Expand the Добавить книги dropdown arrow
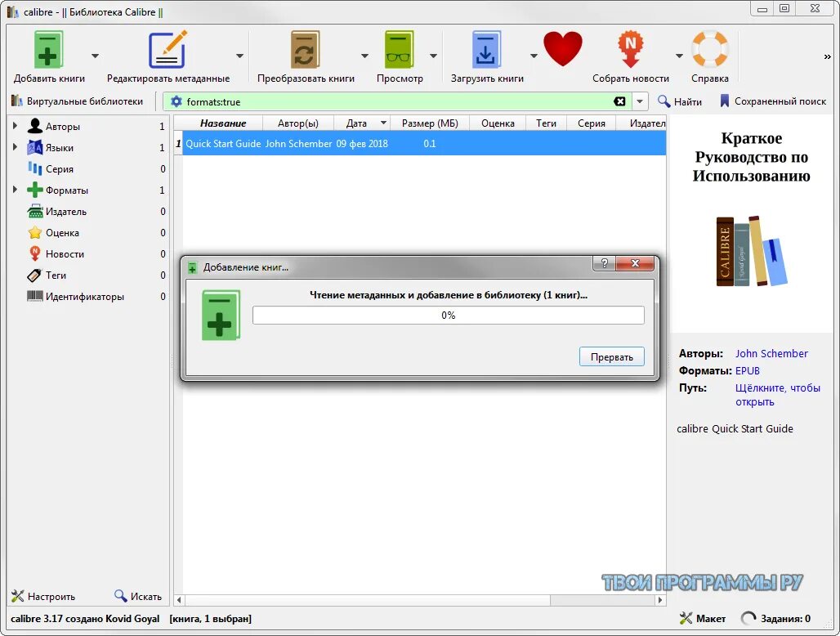 point(95,56)
